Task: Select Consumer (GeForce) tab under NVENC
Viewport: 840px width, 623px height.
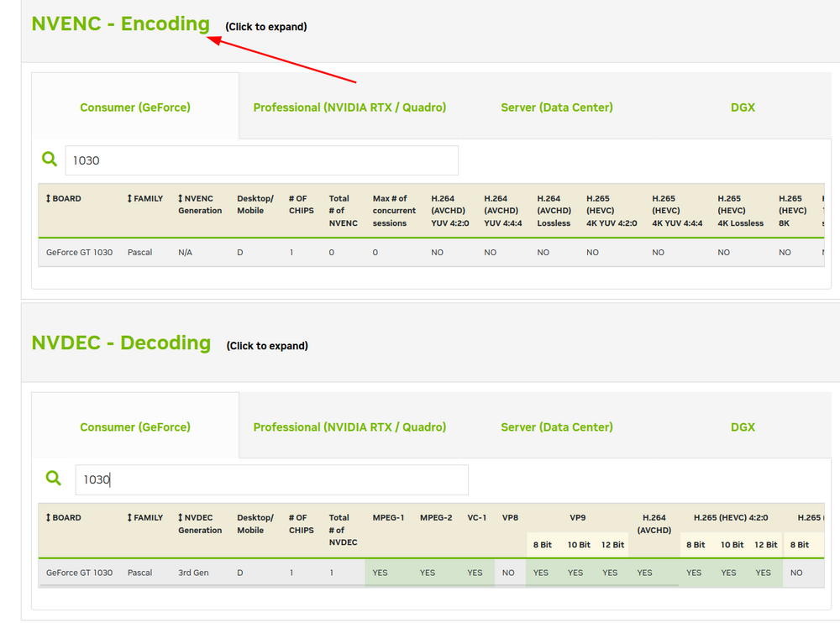Action: click(135, 107)
